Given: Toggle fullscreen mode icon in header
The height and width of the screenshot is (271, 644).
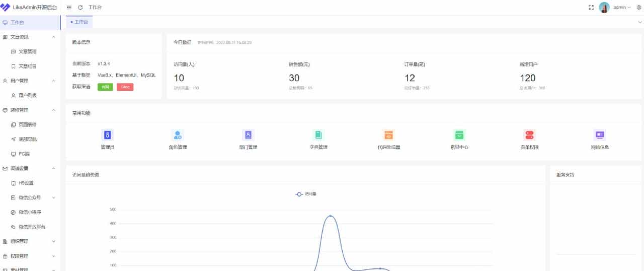Looking at the screenshot, I should pos(591,8).
